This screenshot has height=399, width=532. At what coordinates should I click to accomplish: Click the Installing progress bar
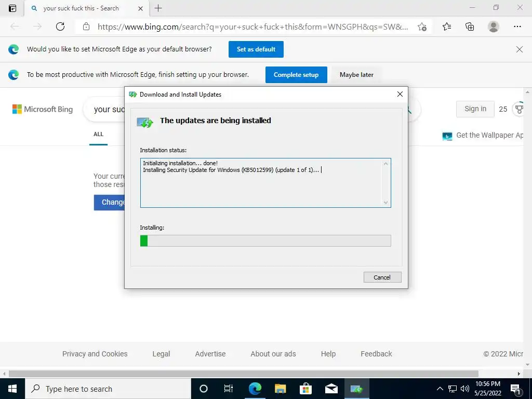pyautogui.click(x=265, y=241)
